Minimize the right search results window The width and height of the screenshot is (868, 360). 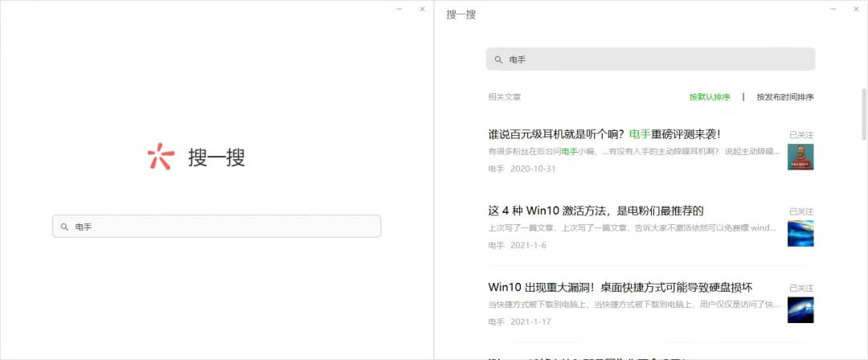(x=833, y=9)
